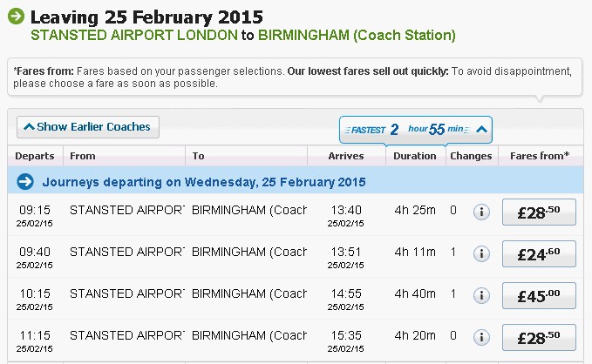Click the Changes column header
Image resolution: width=592 pixels, height=364 pixels.
click(x=471, y=156)
